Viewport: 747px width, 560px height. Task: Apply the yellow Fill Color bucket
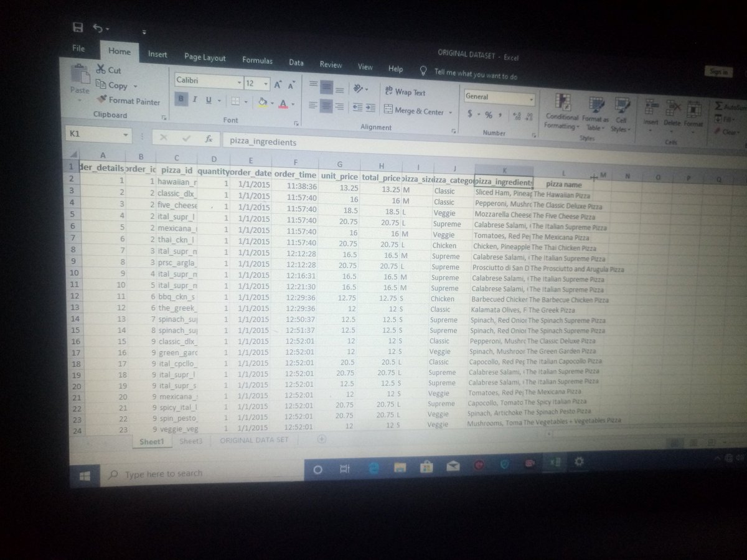click(x=263, y=102)
